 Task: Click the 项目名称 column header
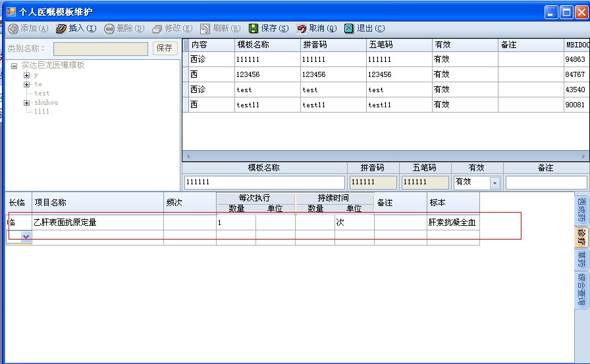pyautogui.click(x=98, y=203)
